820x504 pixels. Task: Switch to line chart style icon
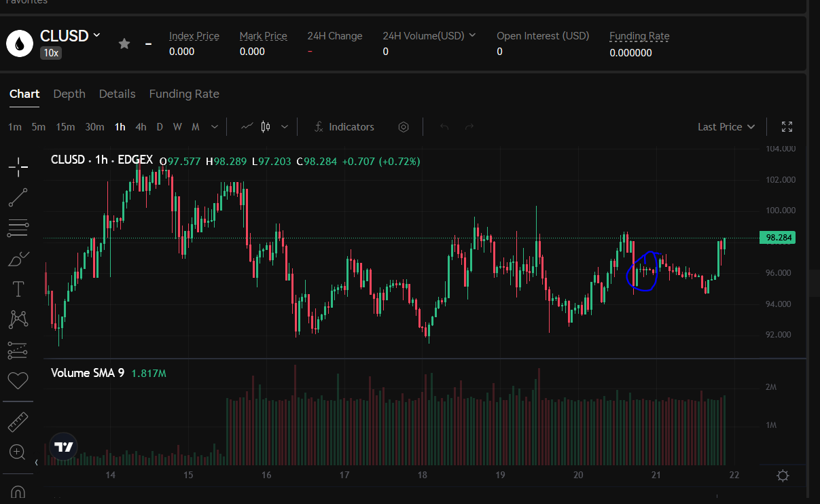(248, 126)
